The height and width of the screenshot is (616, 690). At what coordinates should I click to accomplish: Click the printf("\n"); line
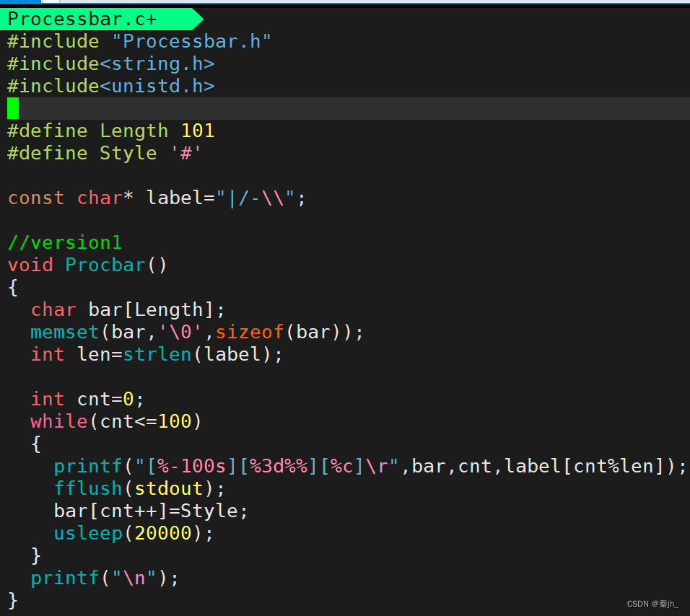coord(105,578)
